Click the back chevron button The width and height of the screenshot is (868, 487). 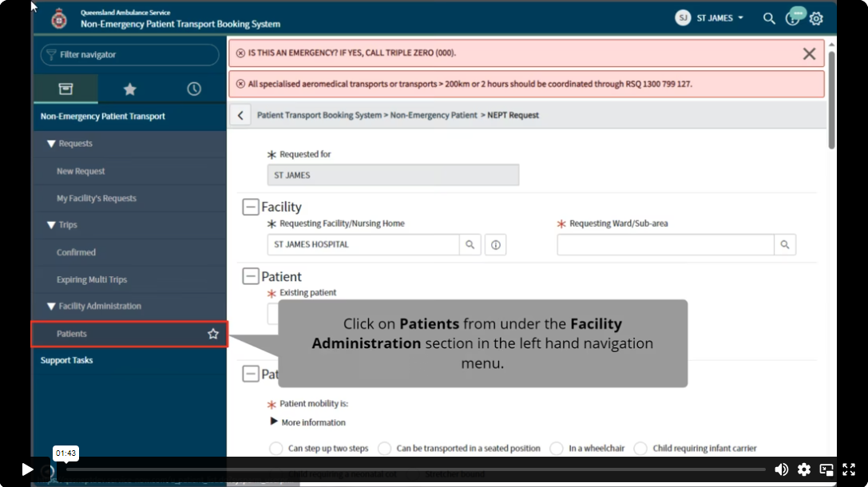point(240,115)
